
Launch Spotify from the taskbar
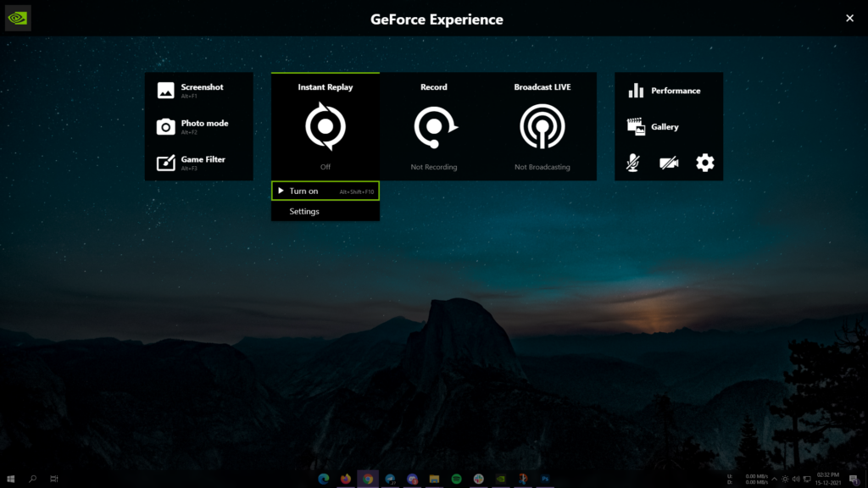tap(456, 479)
